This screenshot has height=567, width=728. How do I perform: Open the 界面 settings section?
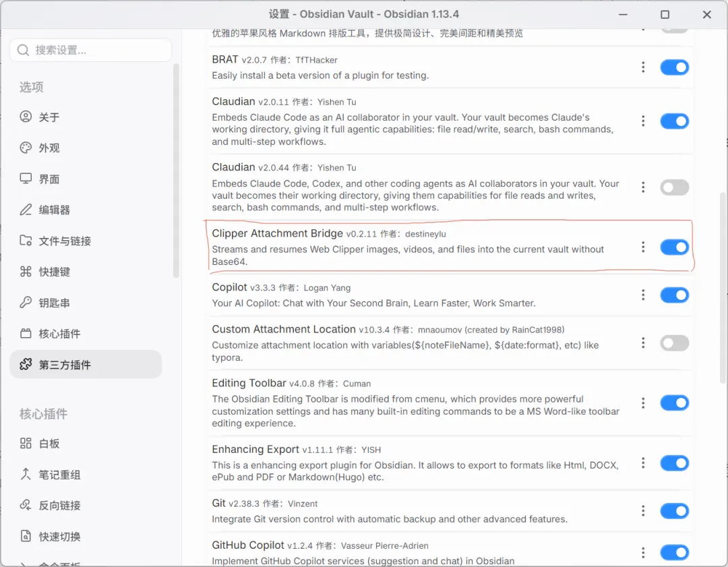point(86,179)
